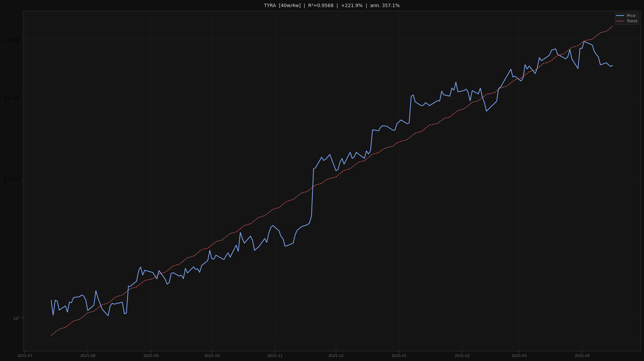The height and width of the screenshot is (361, 644).
Task: Click the red dashed Trend swatch in legend
Action: click(x=620, y=21)
